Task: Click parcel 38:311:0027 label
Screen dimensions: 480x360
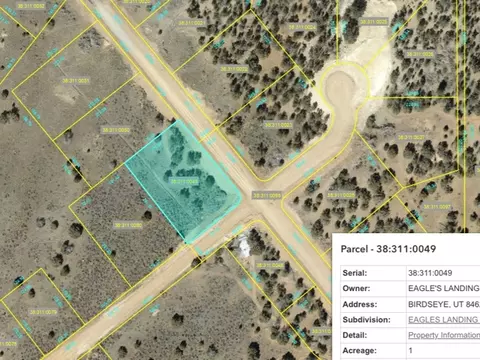Action: pyautogui.click(x=411, y=137)
